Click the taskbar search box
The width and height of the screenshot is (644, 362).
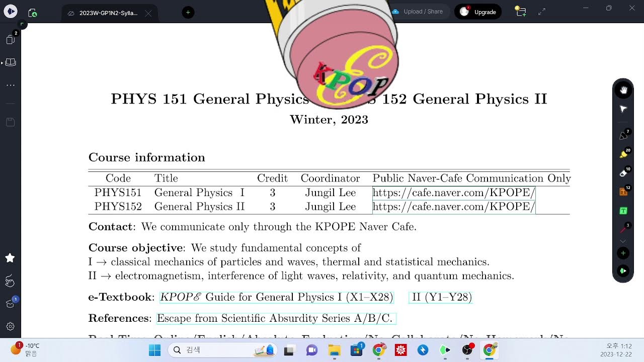[x=222, y=350]
